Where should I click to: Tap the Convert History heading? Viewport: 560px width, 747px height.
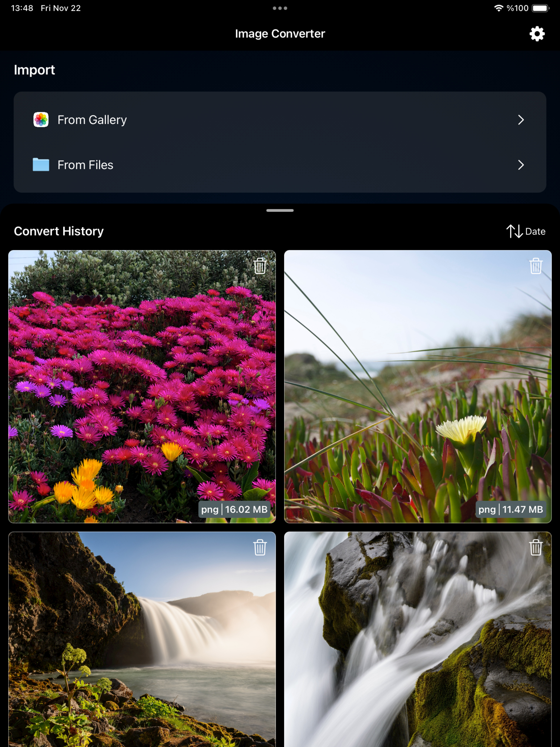(59, 231)
